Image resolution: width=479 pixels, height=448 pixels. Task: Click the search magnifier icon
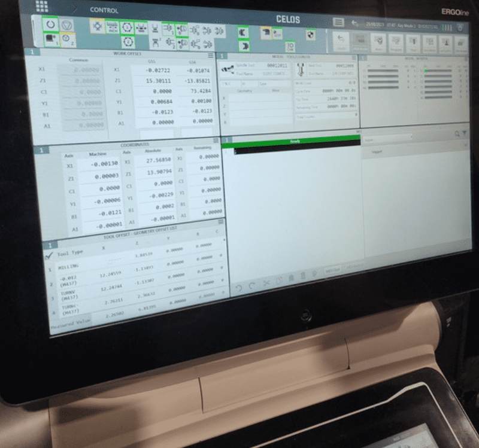point(457,133)
